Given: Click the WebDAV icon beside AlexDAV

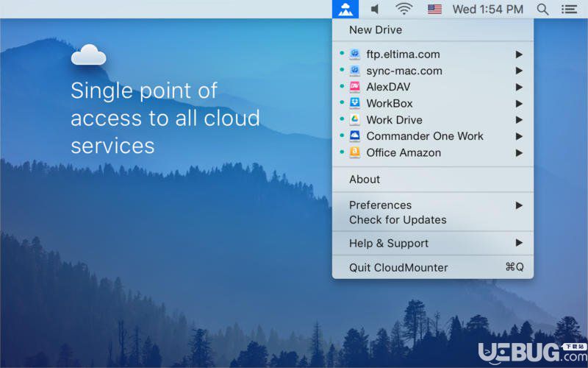Looking at the screenshot, I should point(355,87).
